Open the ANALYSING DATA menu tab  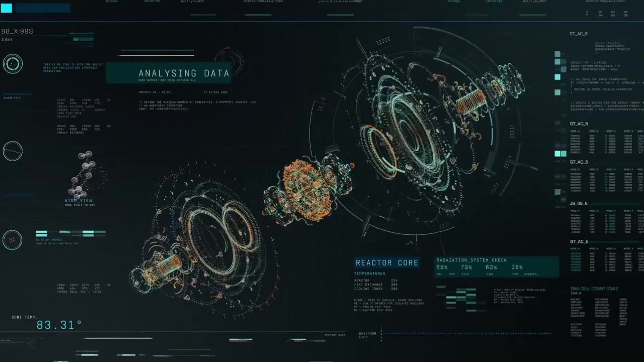coord(183,73)
